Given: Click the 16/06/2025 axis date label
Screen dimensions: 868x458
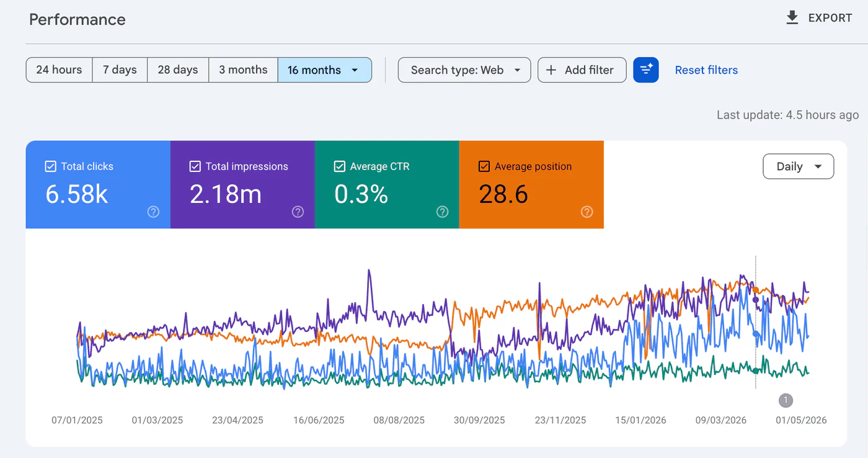Looking at the screenshot, I should pos(319,420).
